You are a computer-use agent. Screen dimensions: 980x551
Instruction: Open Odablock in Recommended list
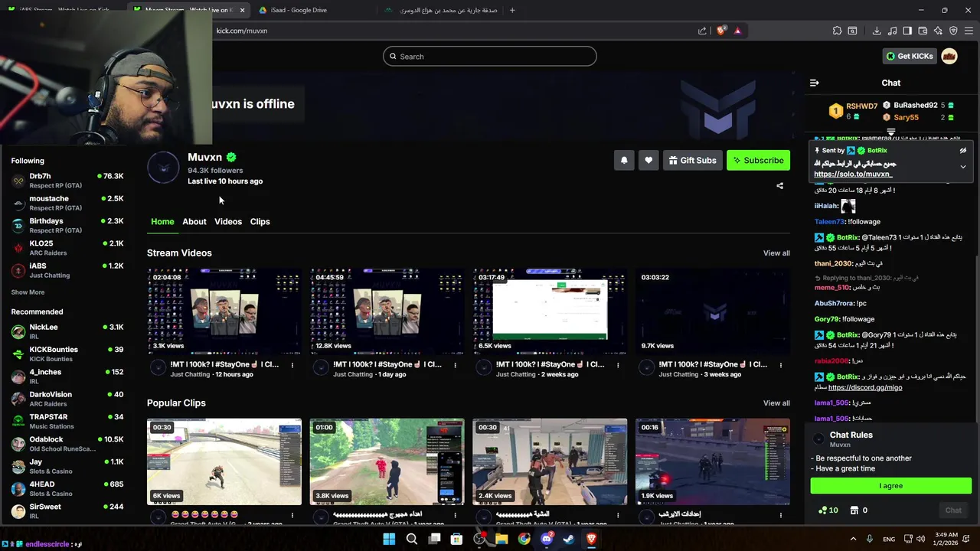point(67,444)
